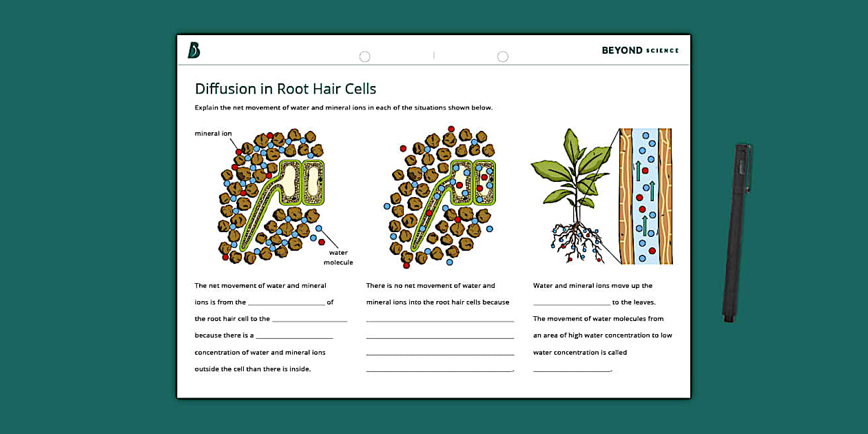The image size is (868, 434).
Task: Click the left circular hole-punch mark in header
Action: (365, 56)
